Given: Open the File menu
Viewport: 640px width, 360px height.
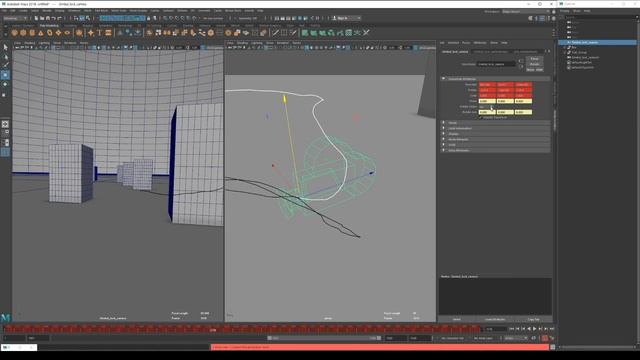Looking at the screenshot, I should [4, 11].
